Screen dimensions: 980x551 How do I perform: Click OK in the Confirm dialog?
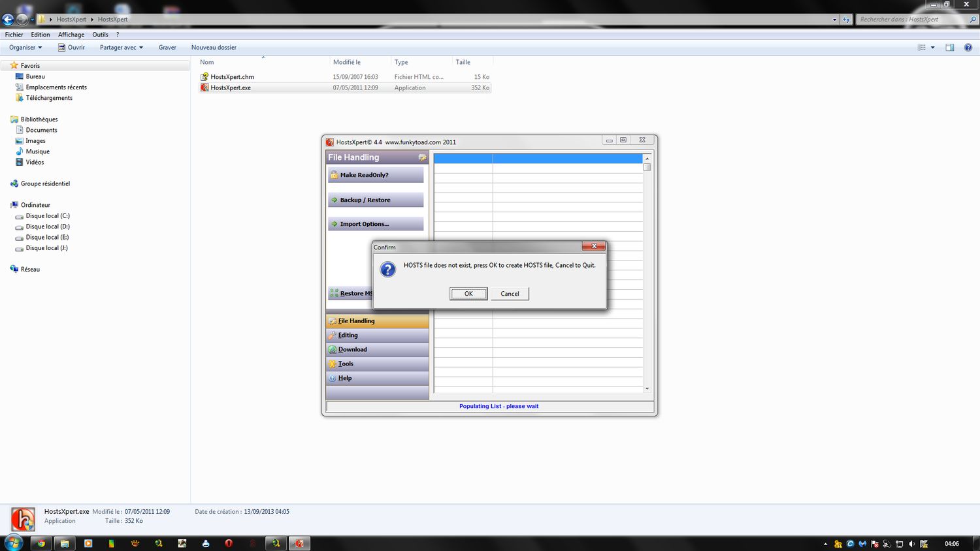(468, 294)
